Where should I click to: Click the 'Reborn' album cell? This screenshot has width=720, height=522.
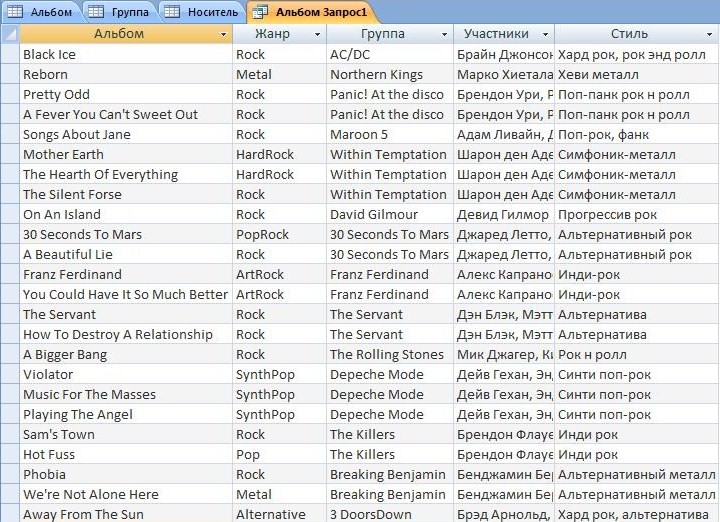pos(126,74)
